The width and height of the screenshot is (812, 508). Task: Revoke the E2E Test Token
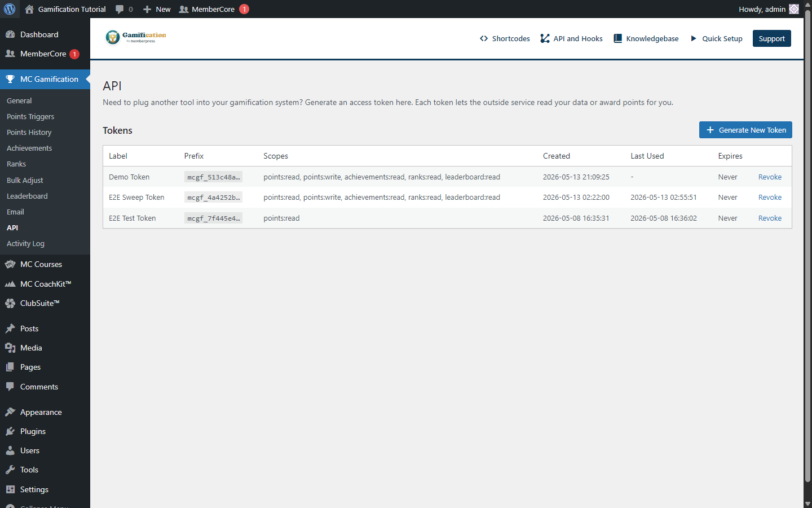point(770,218)
